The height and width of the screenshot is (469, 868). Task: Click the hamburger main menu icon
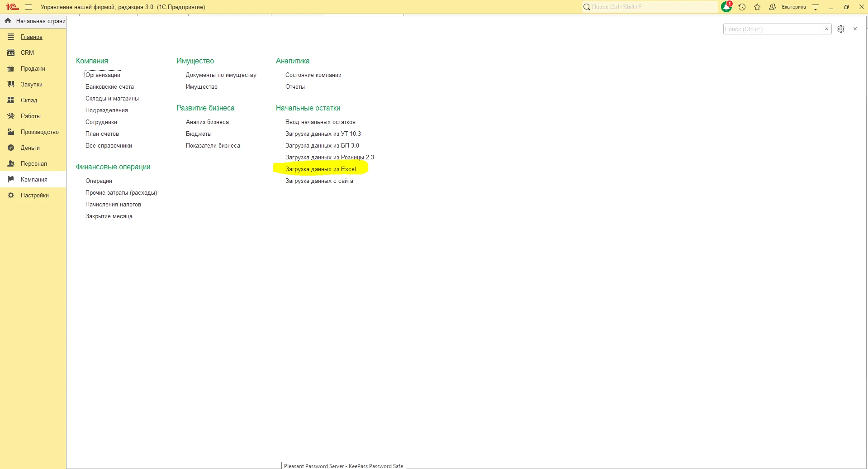coord(28,7)
